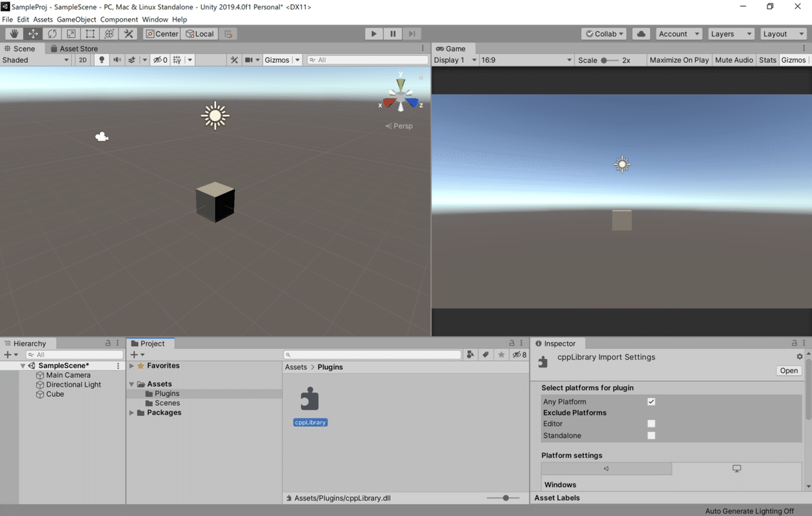This screenshot has height=516, width=812.
Task: Open the 16:9 aspect ratio dropdown
Action: 527,60
